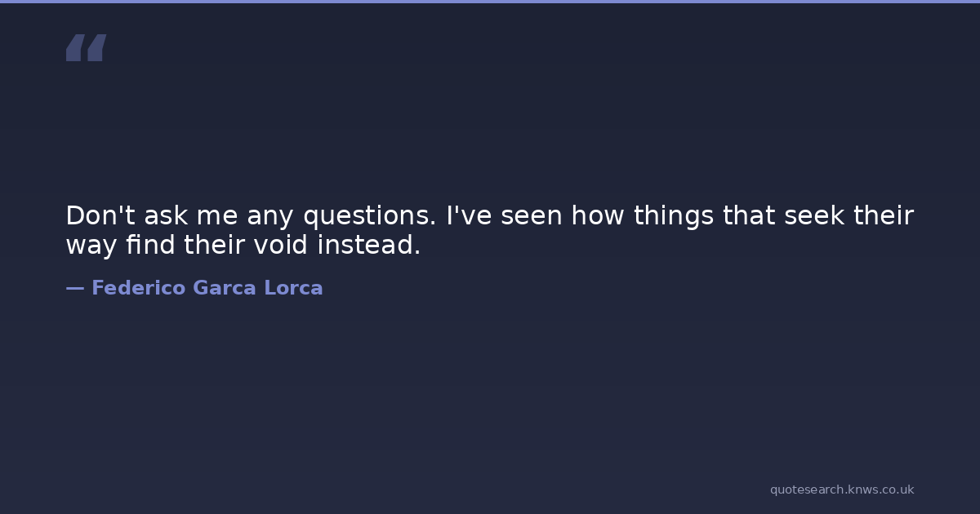
Task: Click the word "questions." in the quote
Action: pos(369,216)
